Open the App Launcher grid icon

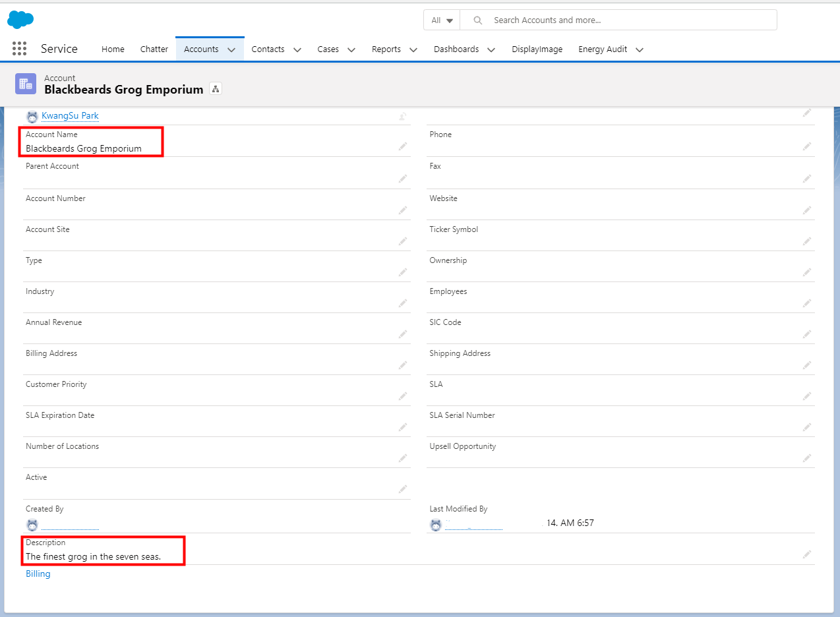[x=19, y=49]
